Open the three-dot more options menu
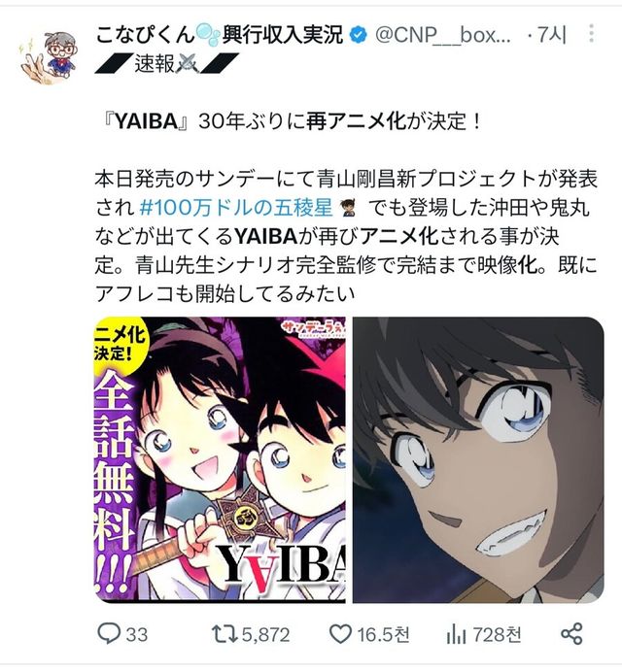The width and height of the screenshot is (622, 672). coord(591,33)
